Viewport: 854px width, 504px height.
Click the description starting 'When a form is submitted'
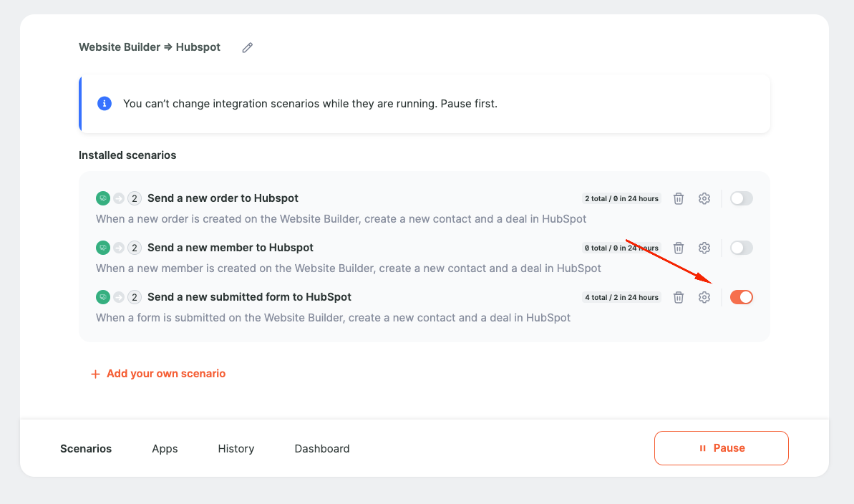click(334, 318)
